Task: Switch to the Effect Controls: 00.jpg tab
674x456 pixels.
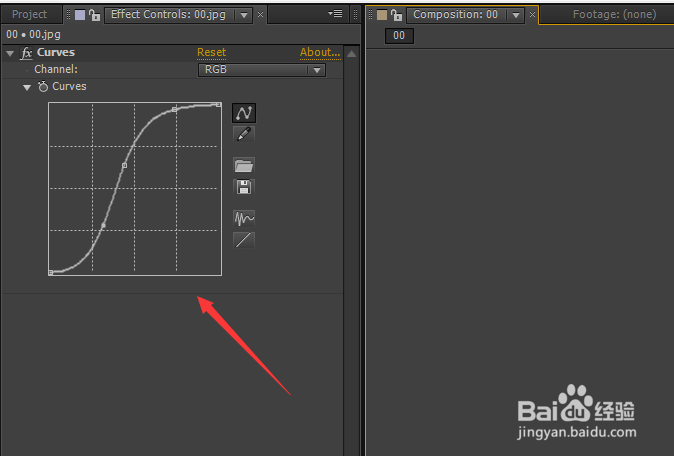Action: pyautogui.click(x=168, y=15)
